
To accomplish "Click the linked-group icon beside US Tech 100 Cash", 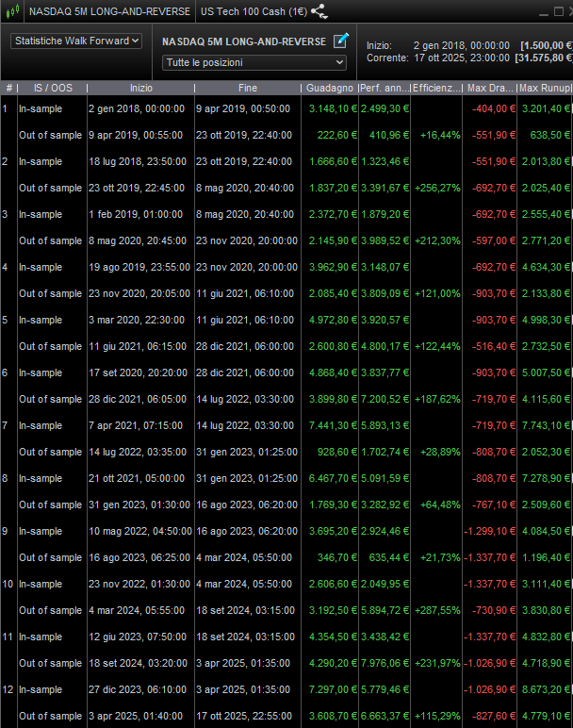I will click(x=319, y=12).
